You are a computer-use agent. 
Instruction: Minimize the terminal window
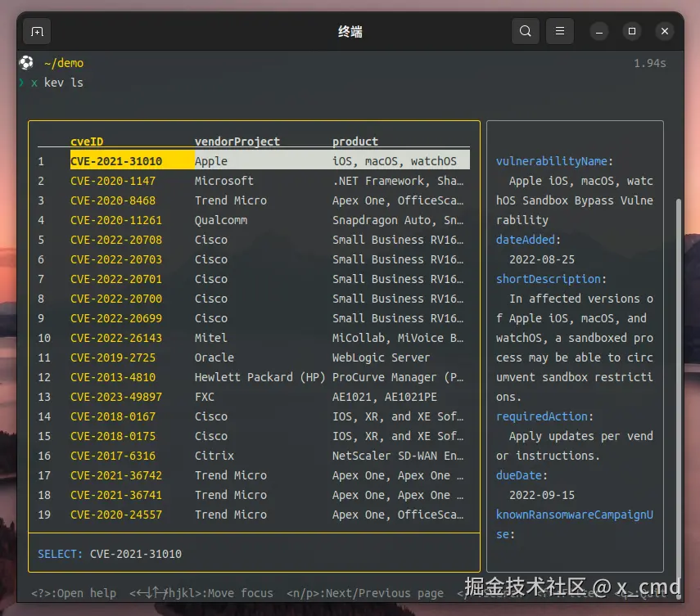click(x=599, y=31)
